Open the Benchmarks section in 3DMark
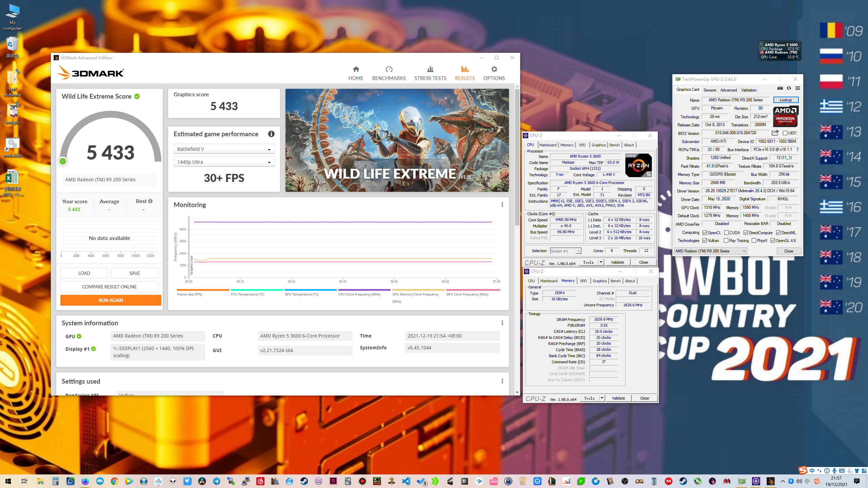The width and height of the screenshot is (868, 488). click(389, 73)
